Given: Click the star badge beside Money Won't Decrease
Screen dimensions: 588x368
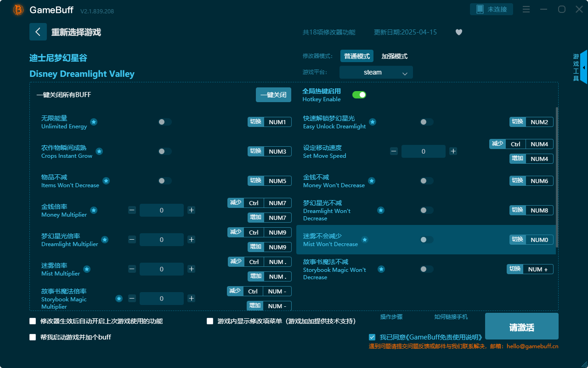Looking at the screenshot, I should pos(372,181).
